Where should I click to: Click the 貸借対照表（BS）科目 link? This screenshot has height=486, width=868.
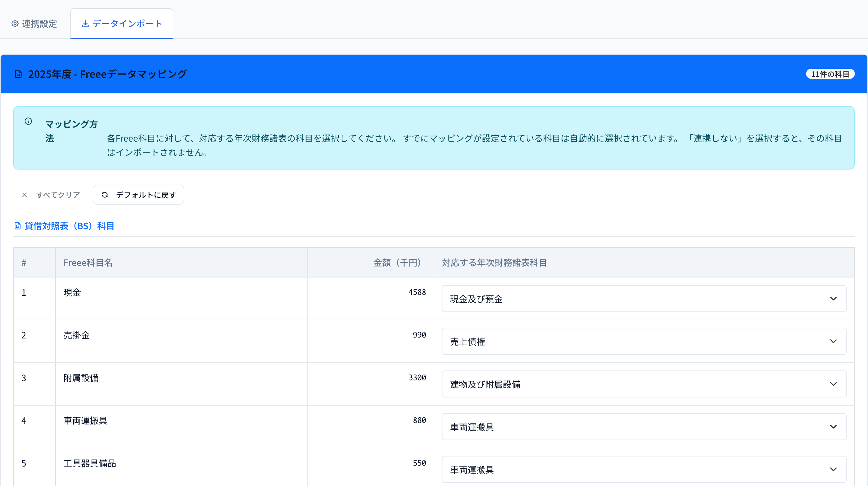(x=69, y=226)
